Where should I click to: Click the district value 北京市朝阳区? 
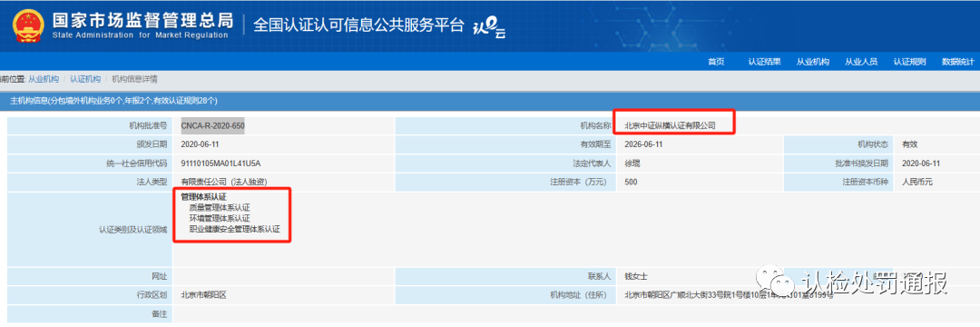coord(203,295)
